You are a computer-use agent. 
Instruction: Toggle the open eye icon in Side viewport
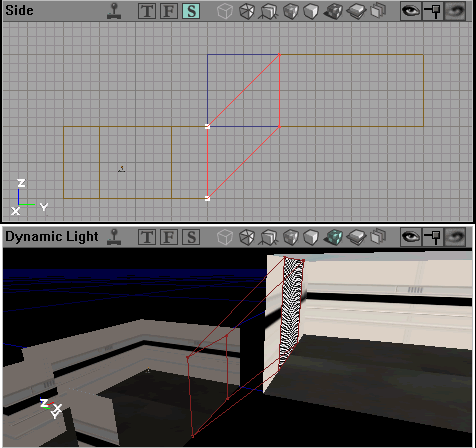click(411, 11)
